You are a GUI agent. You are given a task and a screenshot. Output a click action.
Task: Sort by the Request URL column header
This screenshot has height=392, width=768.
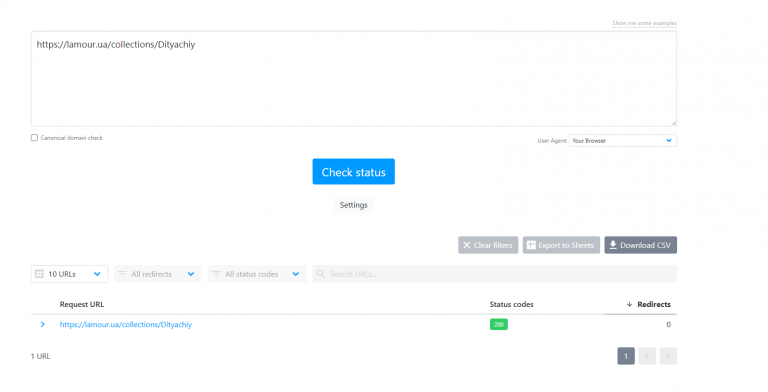click(82, 304)
